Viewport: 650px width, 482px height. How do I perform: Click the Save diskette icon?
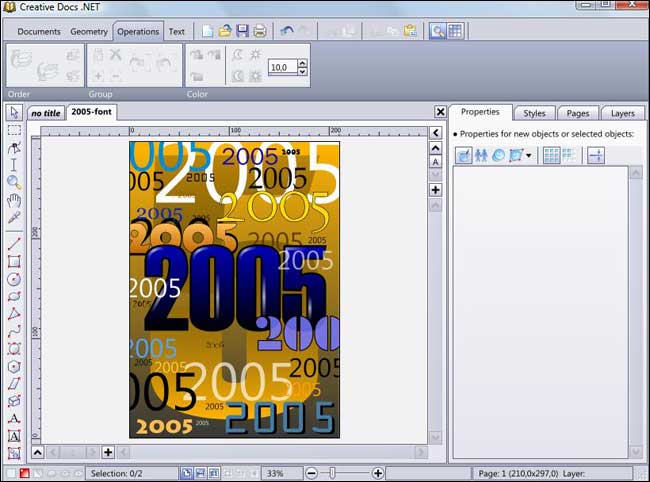242,31
